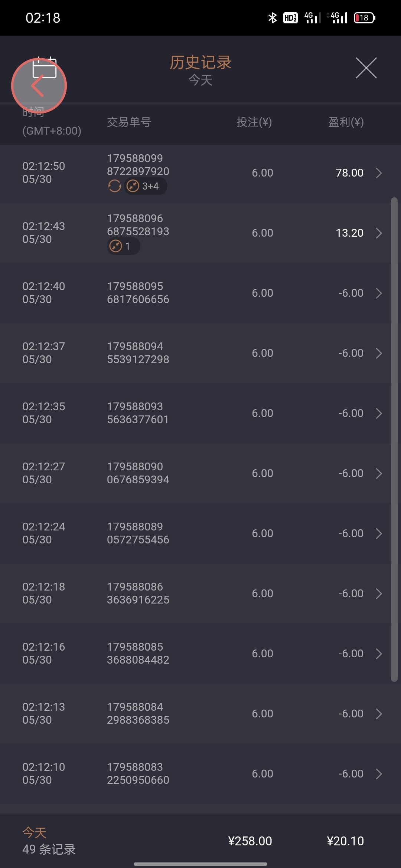Expand details for the 13.20 profit record

pos(379,233)
